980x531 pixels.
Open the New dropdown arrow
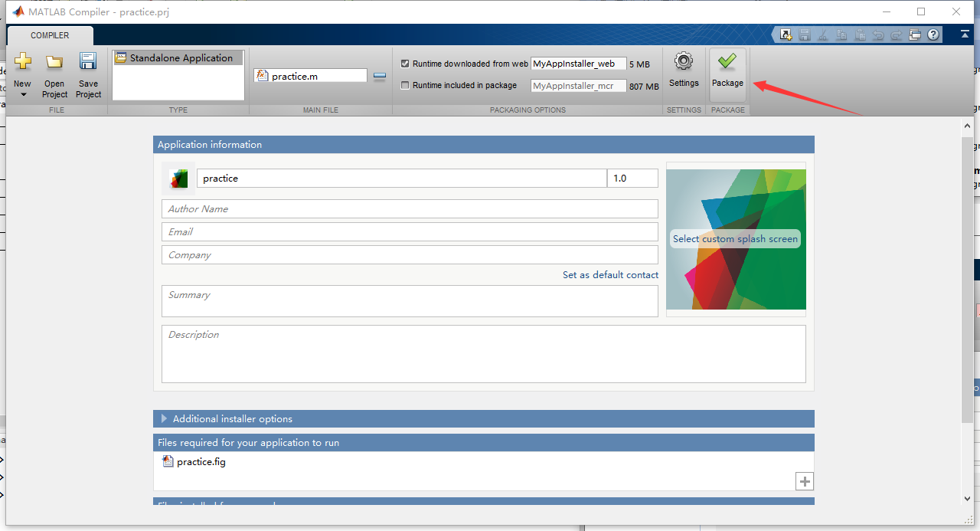(x=23, y=95)
